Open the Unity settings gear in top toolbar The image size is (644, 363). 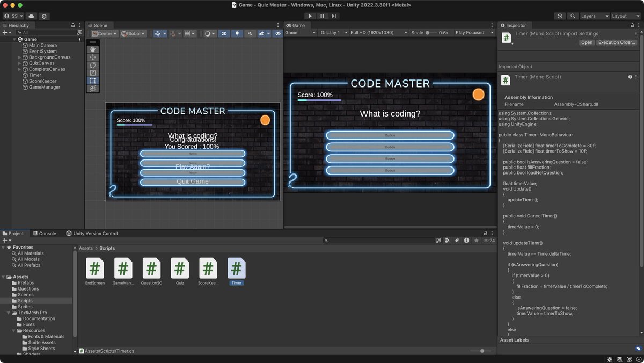click(44, 16)
